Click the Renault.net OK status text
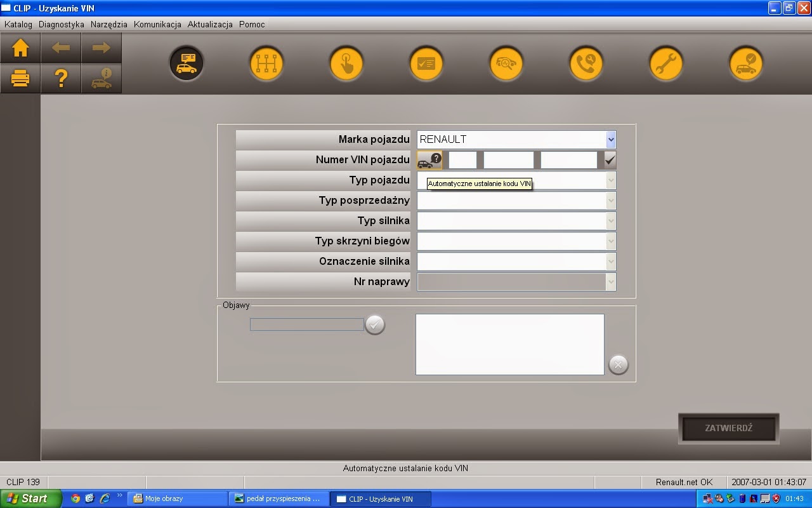Image resolution: width=812 pixels, height=508 pixels. point(684,482)
